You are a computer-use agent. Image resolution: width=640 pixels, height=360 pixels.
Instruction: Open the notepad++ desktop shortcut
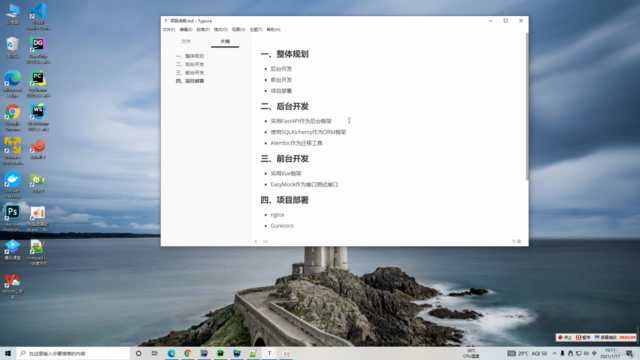(37, 252)
